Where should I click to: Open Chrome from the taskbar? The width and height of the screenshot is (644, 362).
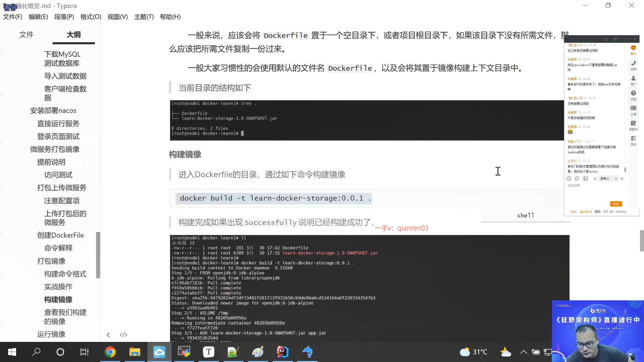click(x=110, y=352)
